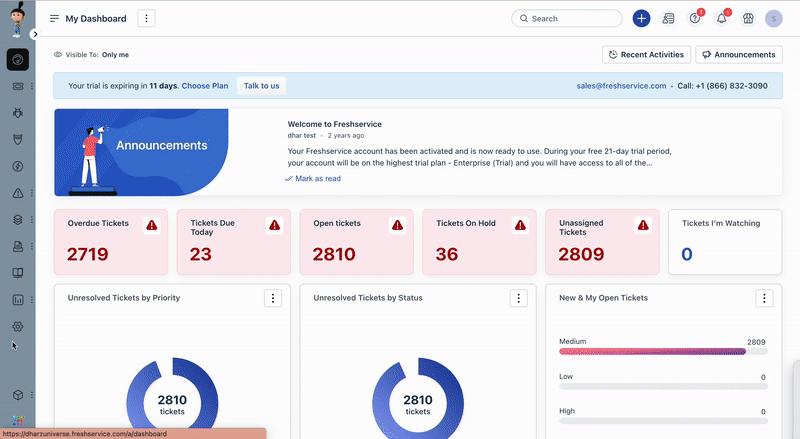Click the Recent Activities button
The image size is (800, 439).
[x=646, y=55]
